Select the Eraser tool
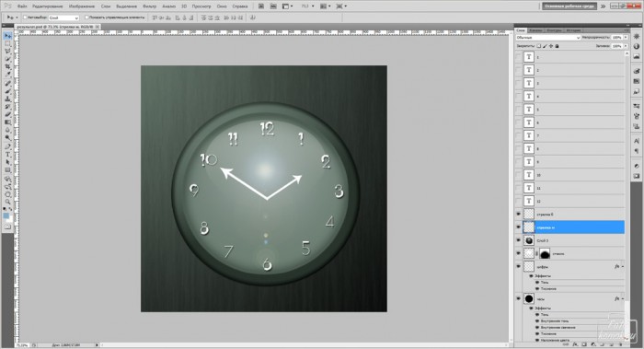The height and width of the screenshot is (349, 644). pyautogui.click(x=7, y=115)
